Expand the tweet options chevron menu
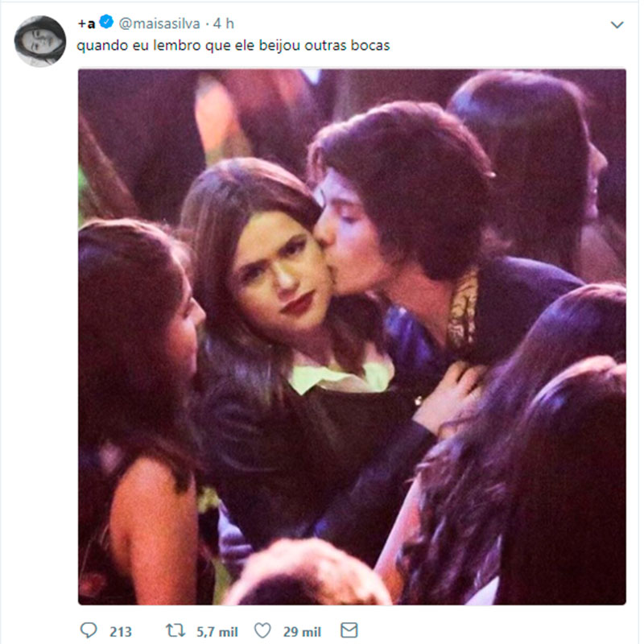The image size is (644, 644). (617, 25)
